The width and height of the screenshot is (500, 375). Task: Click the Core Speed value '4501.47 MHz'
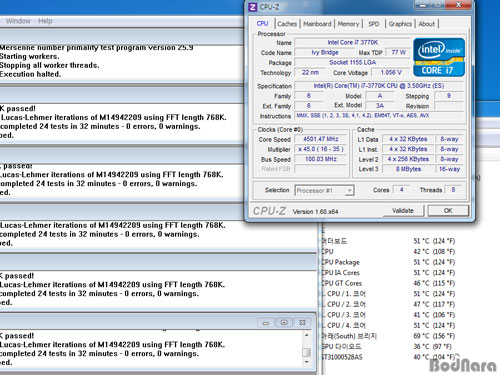(x=321, y=139)
